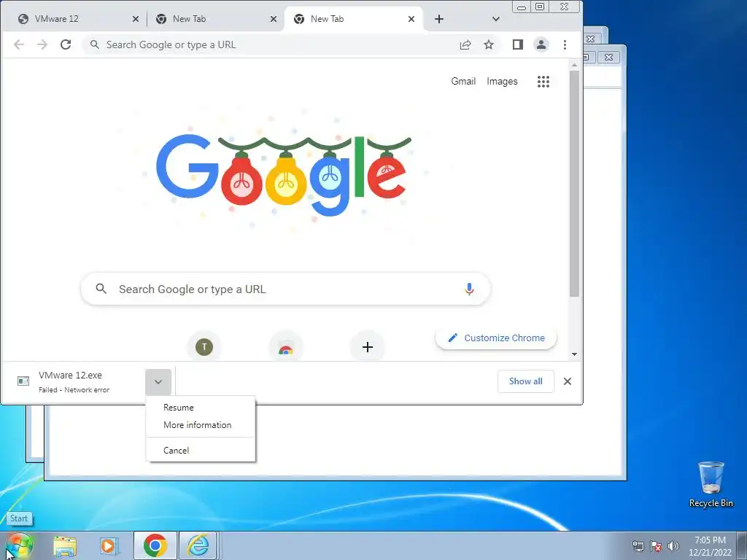Share this page via the share icon
This screenshot has height=560, width=747.
465,44
